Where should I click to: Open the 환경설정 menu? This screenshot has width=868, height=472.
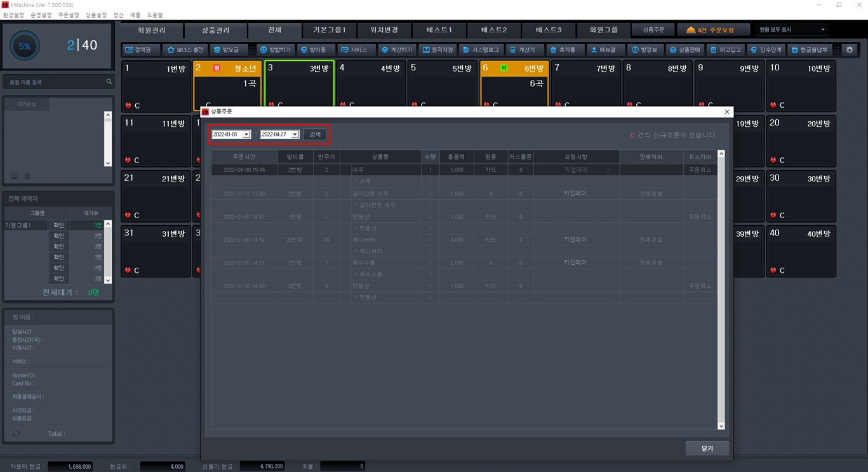[x=13, y=15]
